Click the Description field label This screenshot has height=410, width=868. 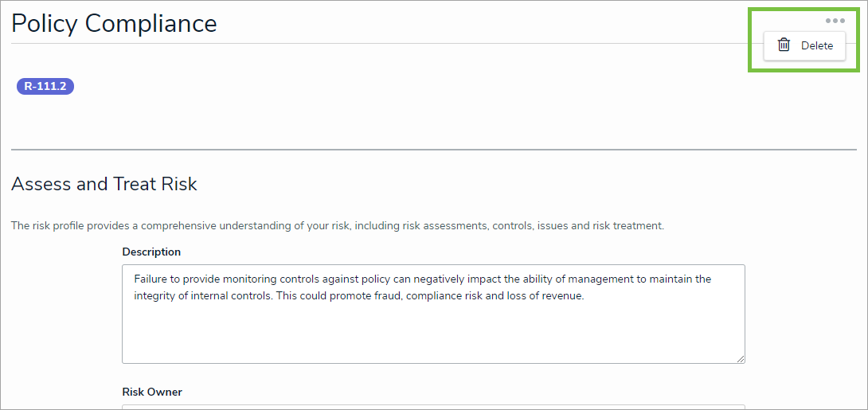coord(151,252)
